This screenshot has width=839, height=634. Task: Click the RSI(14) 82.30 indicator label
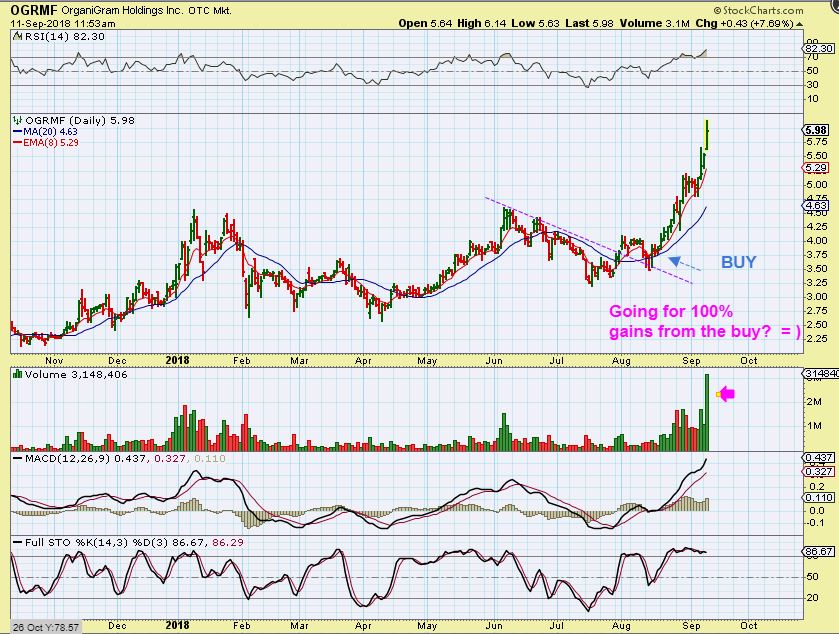pyautogui.click(x=65, y=36)
